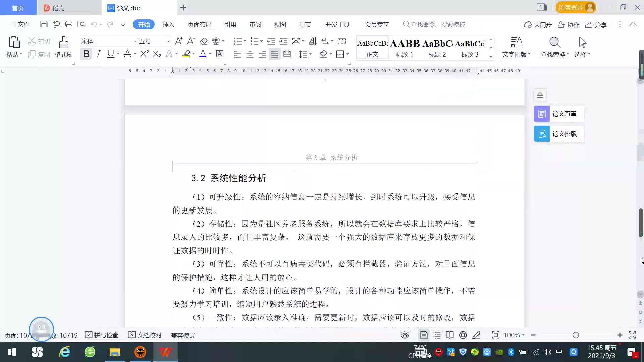This screenshot has width=644, height=362.
Task: Toggle italic formatting
Action: 98,54
